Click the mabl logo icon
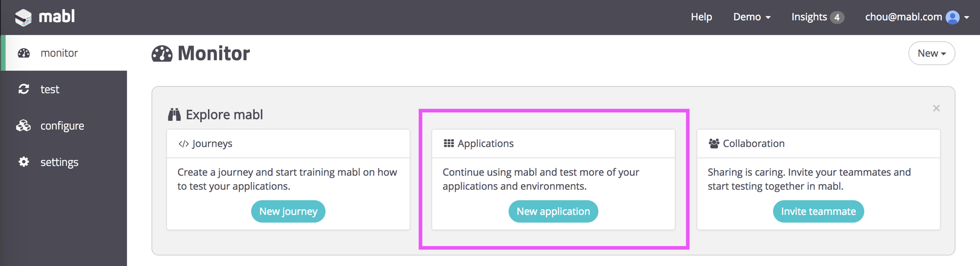Screen dimensions: 980x266 click(x=23, y=17)
